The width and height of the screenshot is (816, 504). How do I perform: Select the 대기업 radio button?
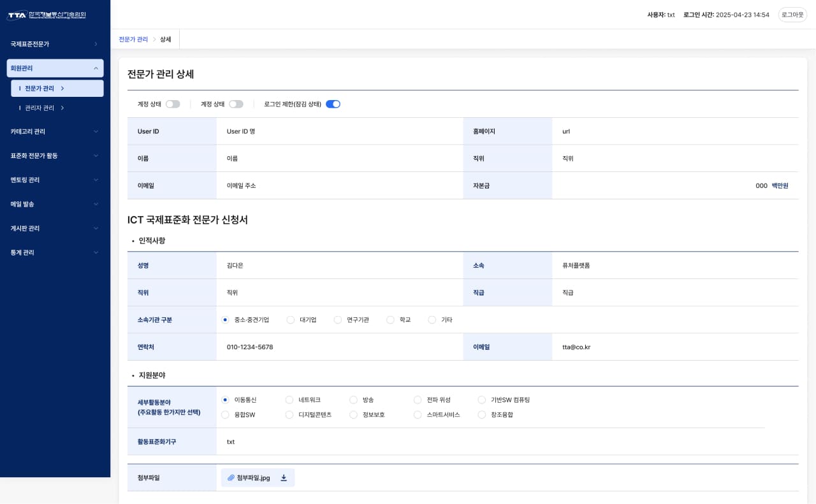tap(291, 320)
